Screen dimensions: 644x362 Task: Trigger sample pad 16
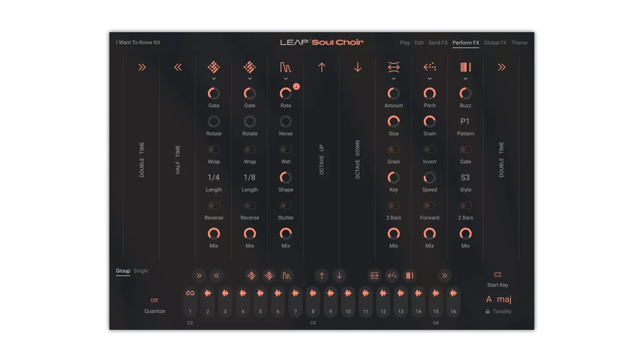click(x=453, y=302)
